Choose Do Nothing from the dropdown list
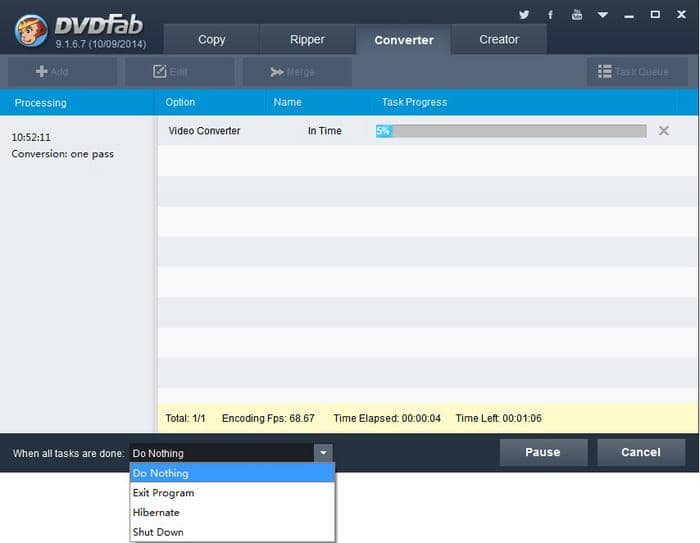This screenshot has width=700, height=543. (x=232, y=473)
